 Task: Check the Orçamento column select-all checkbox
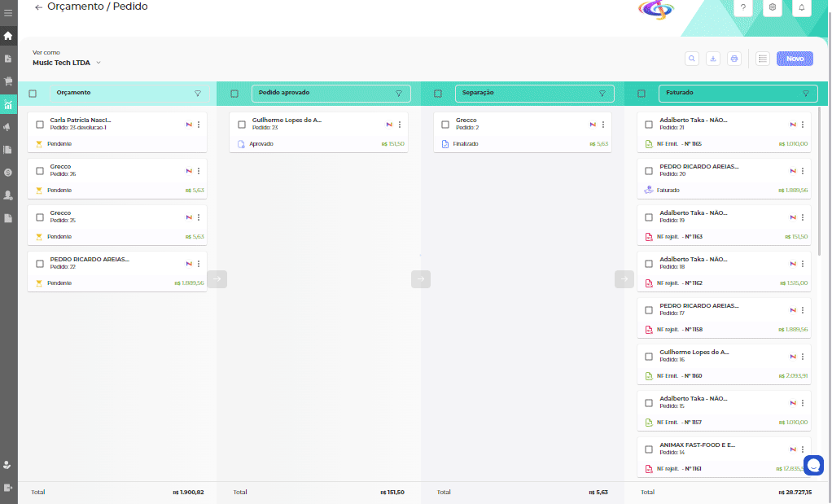click(x=33, y=94)
